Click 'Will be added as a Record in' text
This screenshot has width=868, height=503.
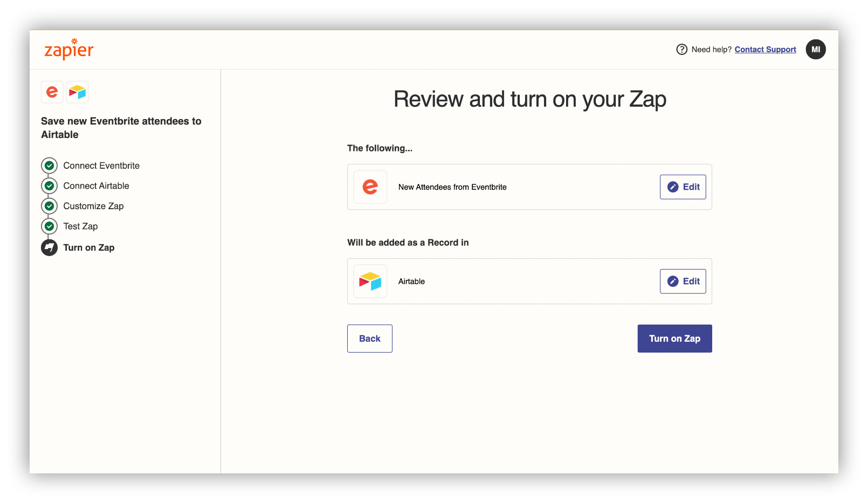(408, 243)
